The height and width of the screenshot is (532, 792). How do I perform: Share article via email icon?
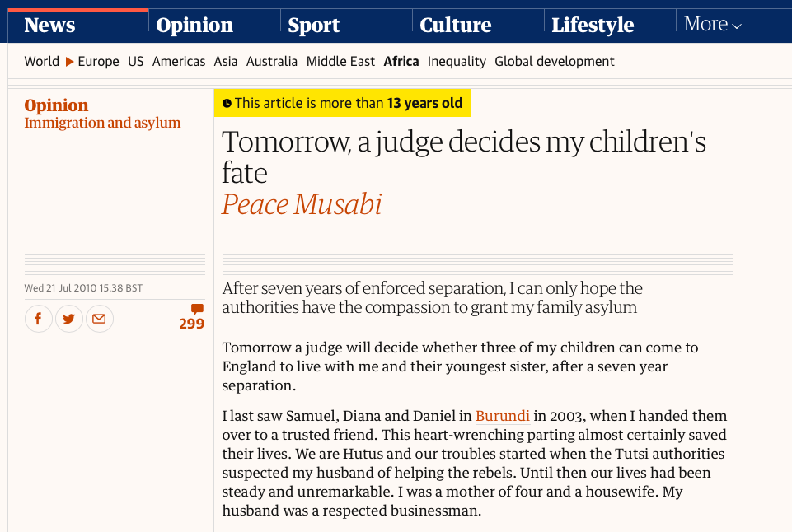point(99,319)
